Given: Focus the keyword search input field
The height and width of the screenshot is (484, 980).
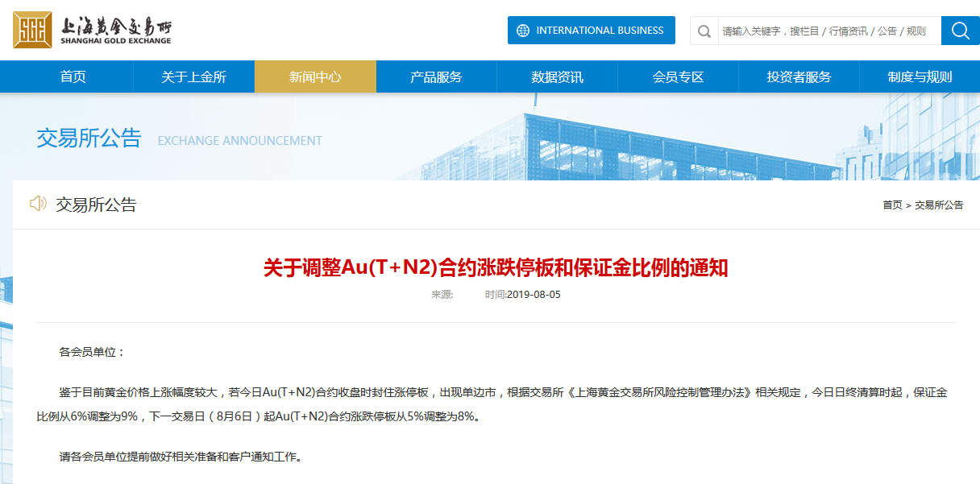Looking at the screenshot, I should [x=828, y=31].
